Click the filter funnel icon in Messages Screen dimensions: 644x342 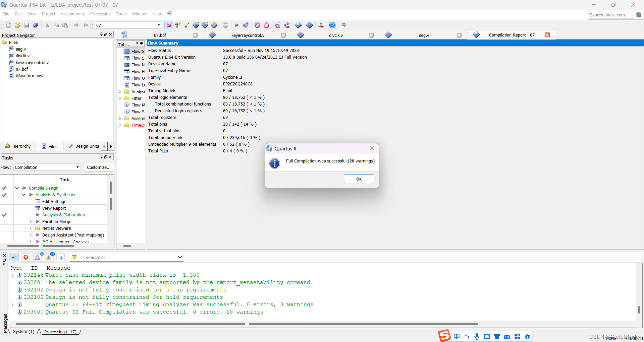pyautogui.click(x=74, y=257)
